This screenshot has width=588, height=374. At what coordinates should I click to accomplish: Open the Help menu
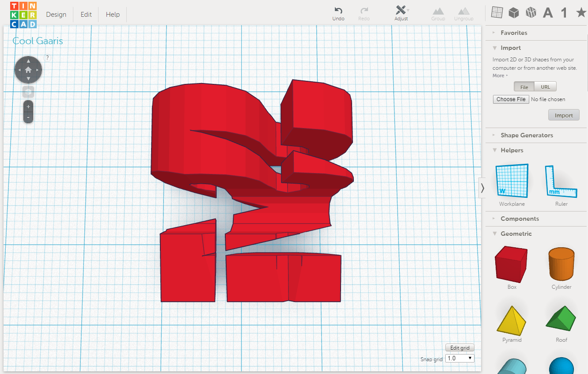[x=112, y=14]
